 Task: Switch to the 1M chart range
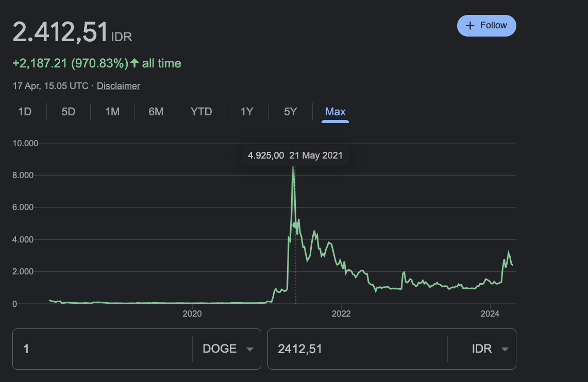coord(112,111)
